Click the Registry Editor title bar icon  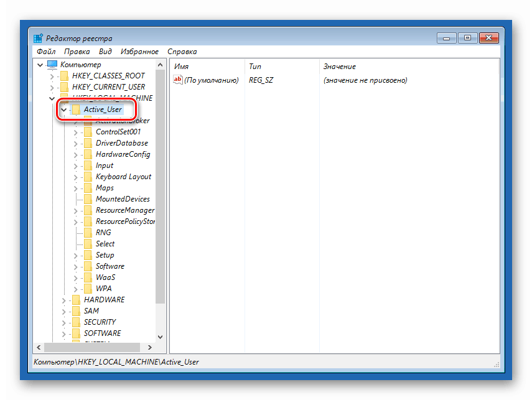(x=39, y=39)
